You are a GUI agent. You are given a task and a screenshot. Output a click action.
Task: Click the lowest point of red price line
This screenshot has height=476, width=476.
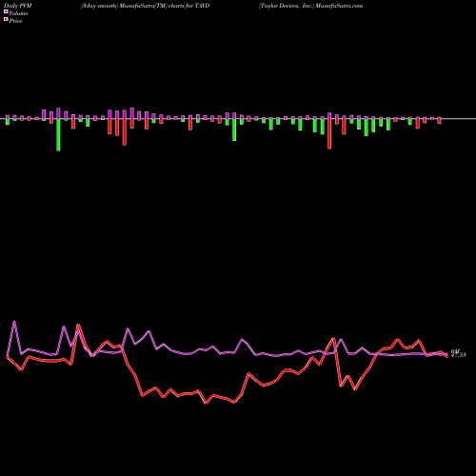coord(207,404)
